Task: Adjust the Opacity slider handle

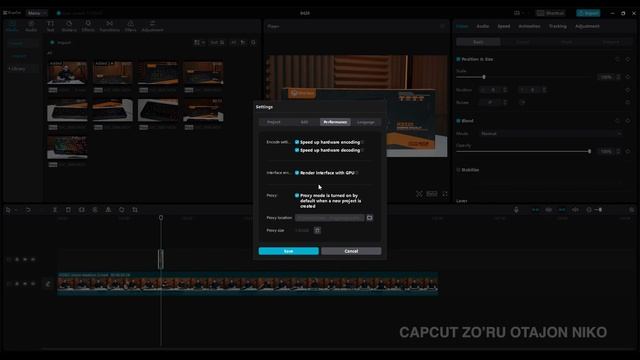Action: tap(589, 151)
